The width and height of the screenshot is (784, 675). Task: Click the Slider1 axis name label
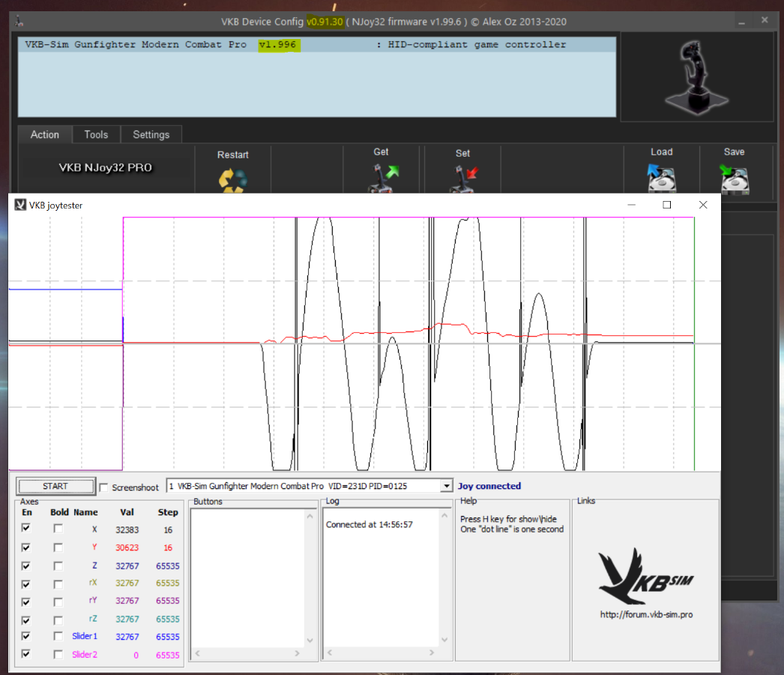pyautogui.click(x=85, y=636)
